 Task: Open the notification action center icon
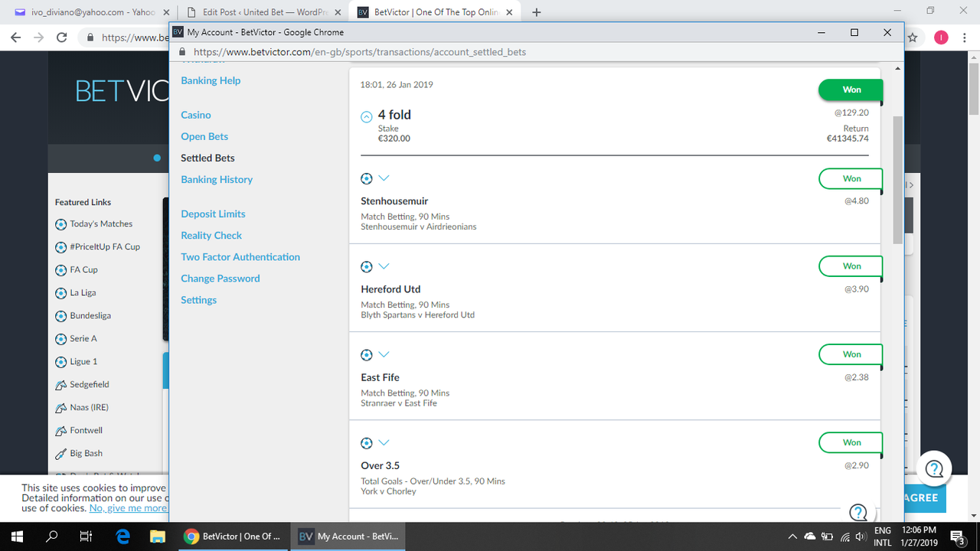tap(957, 536)
